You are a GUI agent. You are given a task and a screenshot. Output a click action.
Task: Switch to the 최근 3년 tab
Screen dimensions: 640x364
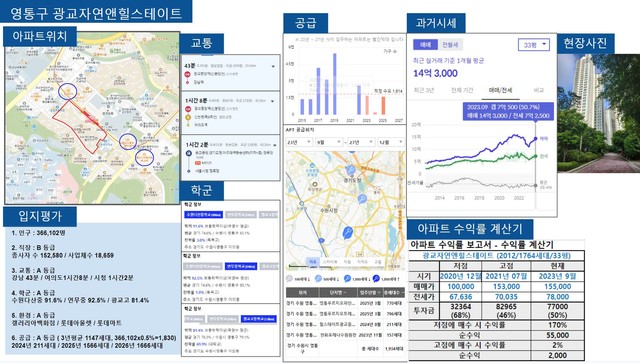point(424,90)
